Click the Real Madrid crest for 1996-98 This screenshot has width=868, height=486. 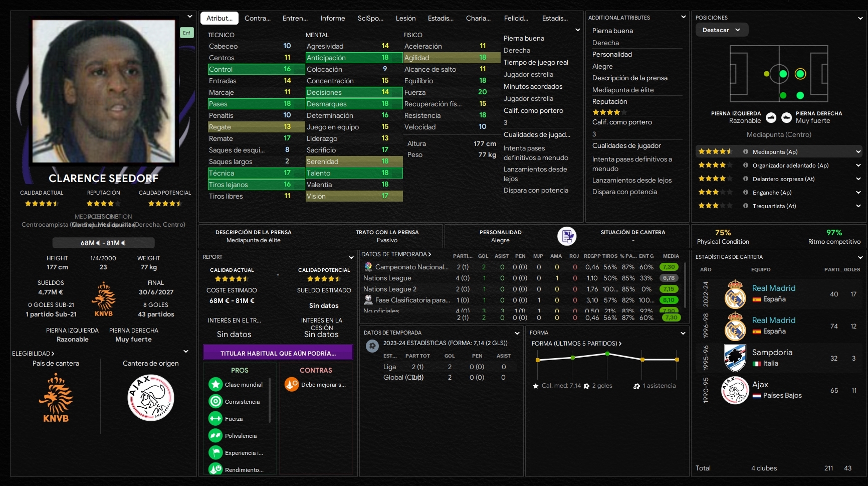(x=735, y=326)
